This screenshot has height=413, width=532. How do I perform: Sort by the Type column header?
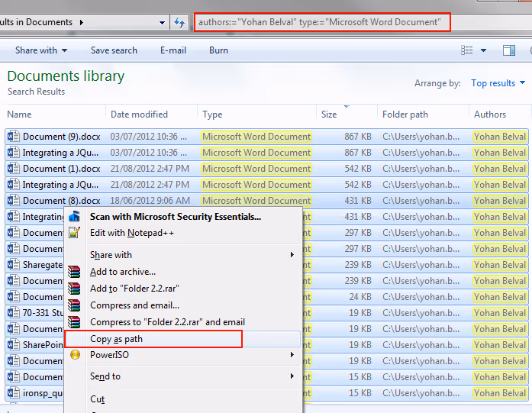point(212,115)
